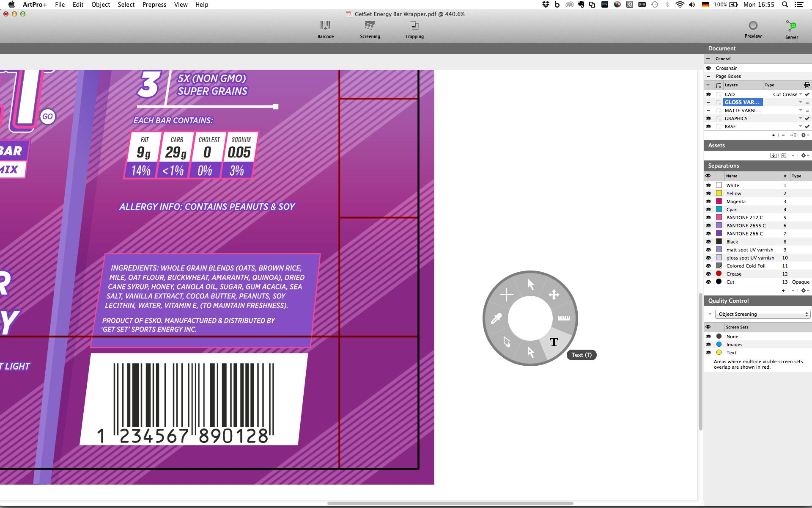Click the Magenta separation color swatch
This screenshot has width=812, height=508.
tap(719, 202)
